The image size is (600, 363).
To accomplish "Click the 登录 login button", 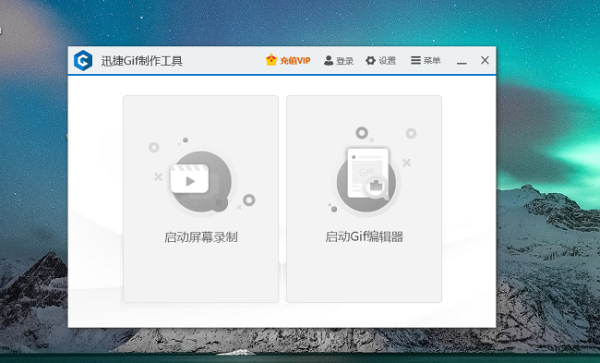I will (x=338, y=60).
